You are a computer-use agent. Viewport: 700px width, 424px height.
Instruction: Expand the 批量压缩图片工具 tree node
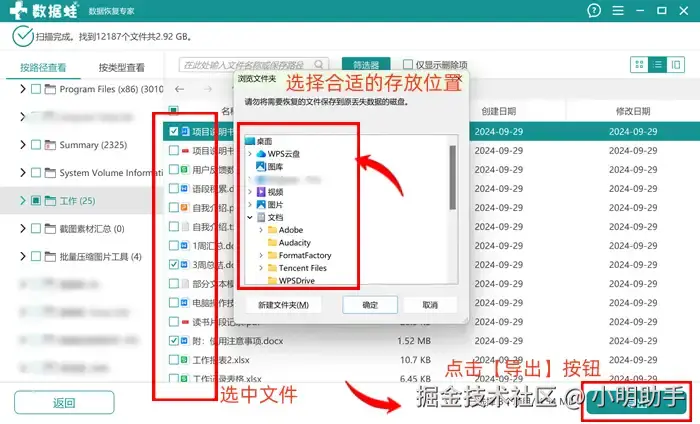(22, 257)
